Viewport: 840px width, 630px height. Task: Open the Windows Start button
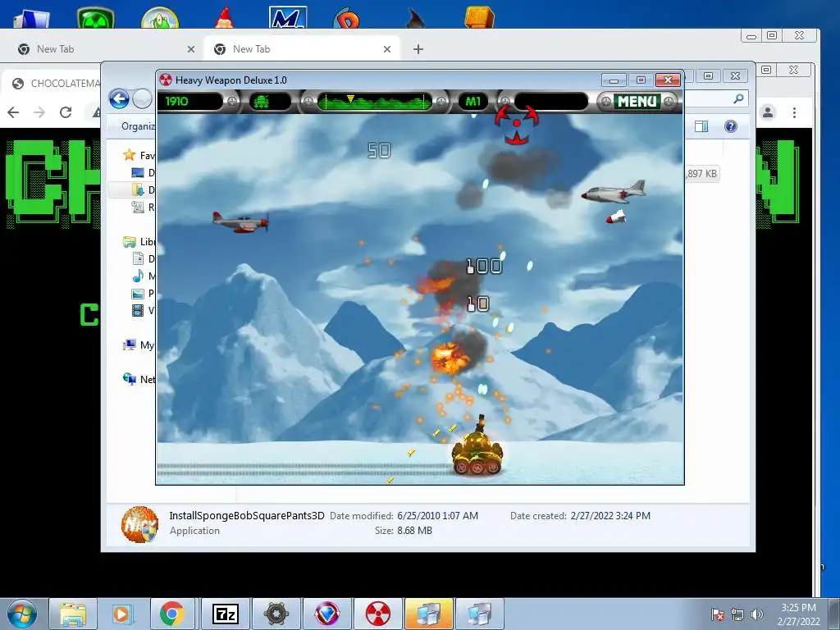(22, 614)
